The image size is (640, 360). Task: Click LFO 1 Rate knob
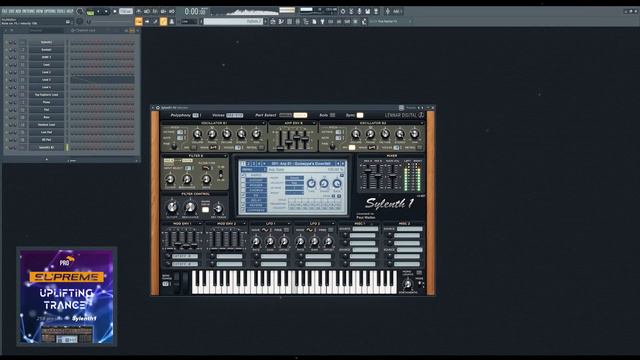click(x=256, y=242)
